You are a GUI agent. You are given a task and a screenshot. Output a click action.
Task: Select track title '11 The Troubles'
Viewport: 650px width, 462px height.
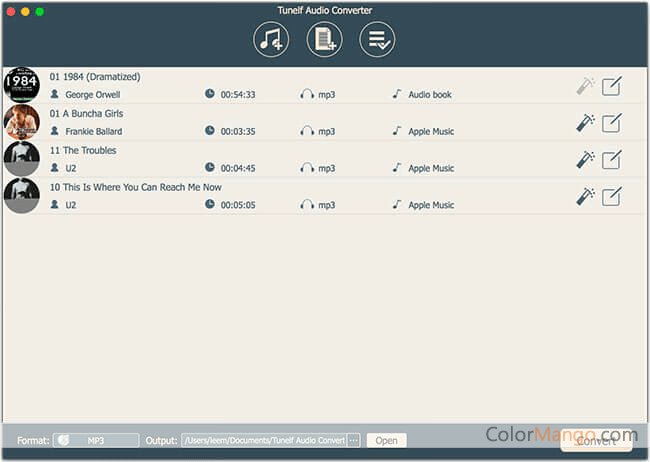pyautogui.click(x=83, y=151)
